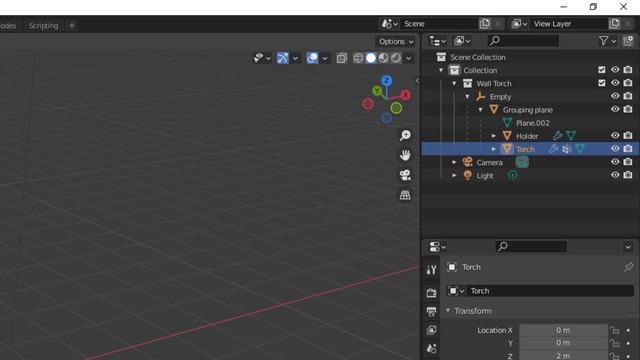The image size is (640, 360).
Task: Hide Holder object eye icon
Action: pos(615,136)
